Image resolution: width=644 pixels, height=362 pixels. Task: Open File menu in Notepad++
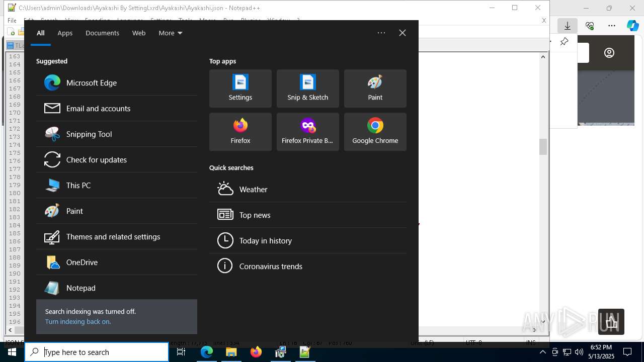click(x=12, y=20)
